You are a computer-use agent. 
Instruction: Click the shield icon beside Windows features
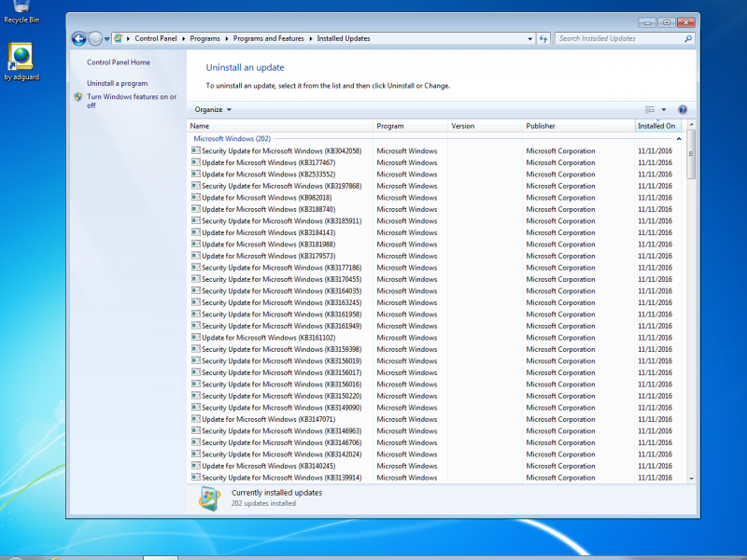click(x=78, y=97)
